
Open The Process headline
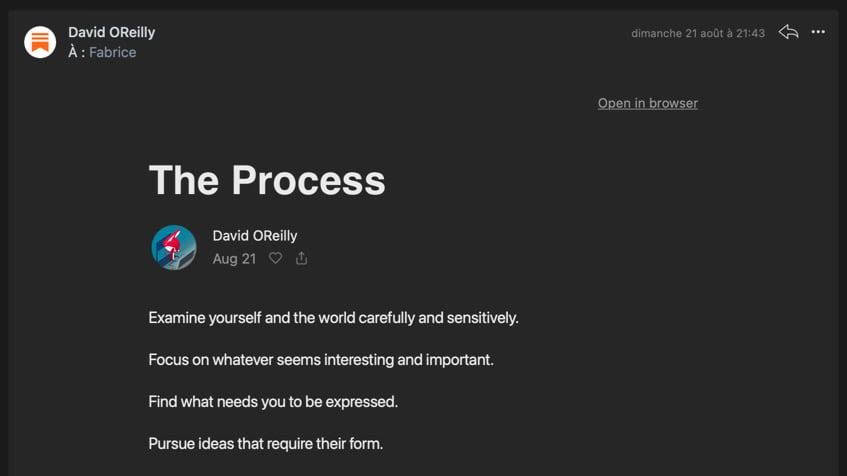click(x=267, y=180)
